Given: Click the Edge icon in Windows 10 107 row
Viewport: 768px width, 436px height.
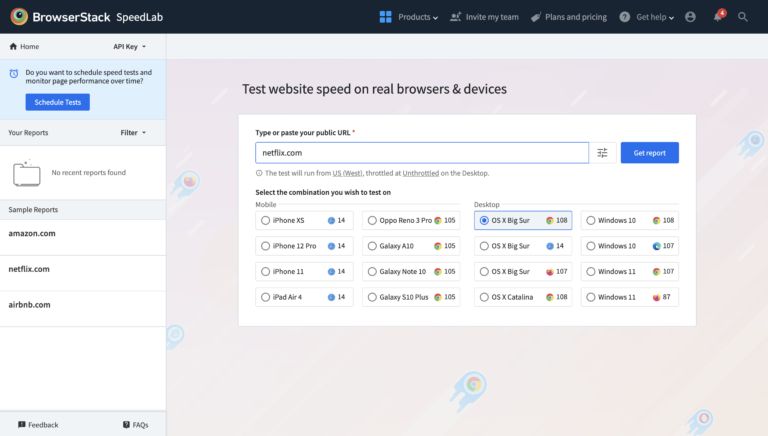Looking at the screenshot, I should pos(656,246).
